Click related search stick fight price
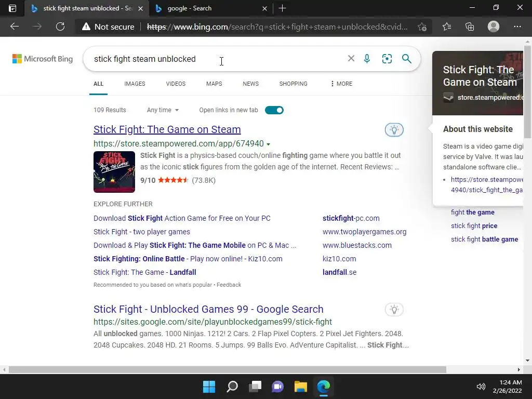 tap(474, 225)
